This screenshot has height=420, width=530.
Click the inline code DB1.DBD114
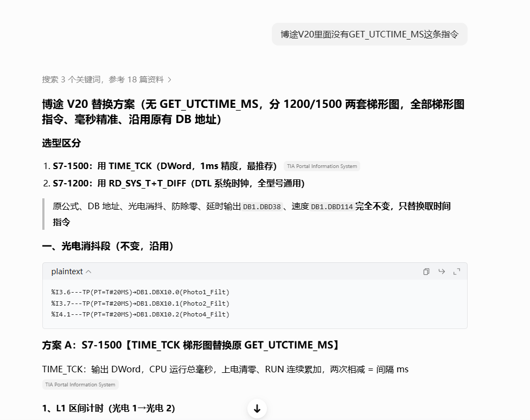tap(331, 206)
